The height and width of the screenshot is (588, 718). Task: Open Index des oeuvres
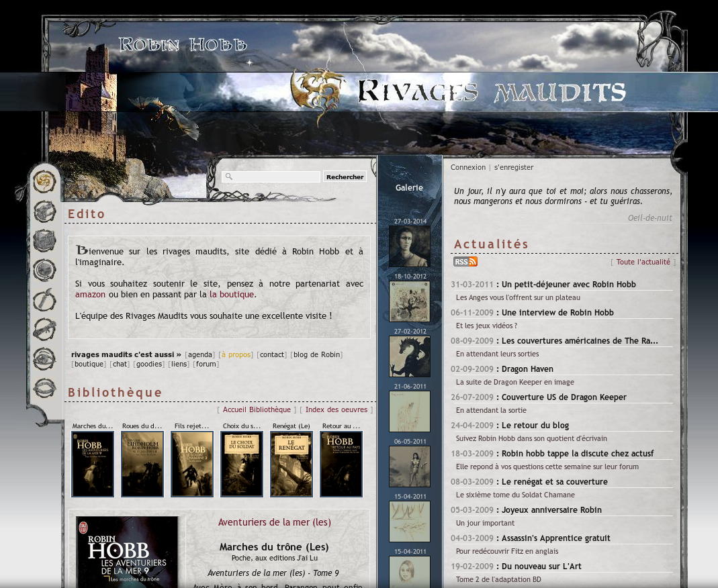coord(336,409)
